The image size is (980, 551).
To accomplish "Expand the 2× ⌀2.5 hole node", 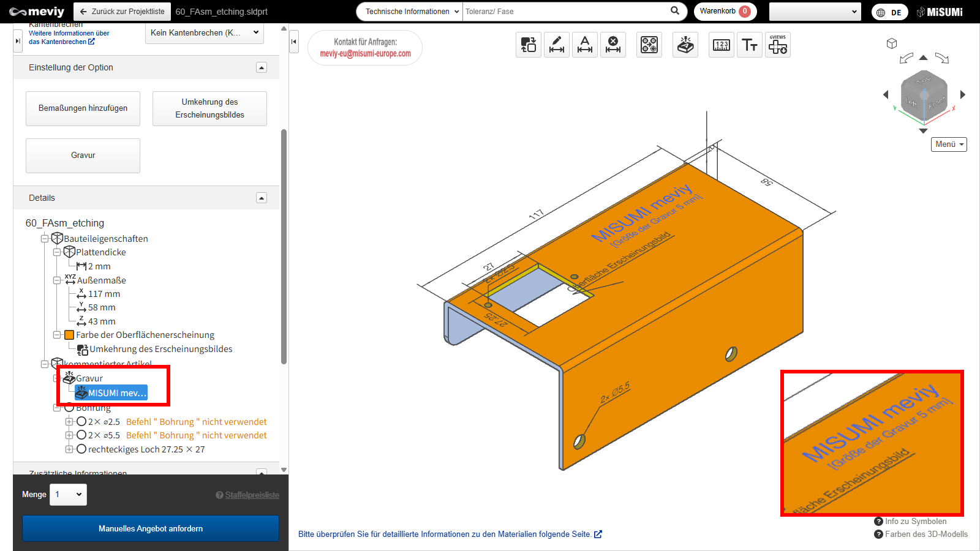I will 69,422.
